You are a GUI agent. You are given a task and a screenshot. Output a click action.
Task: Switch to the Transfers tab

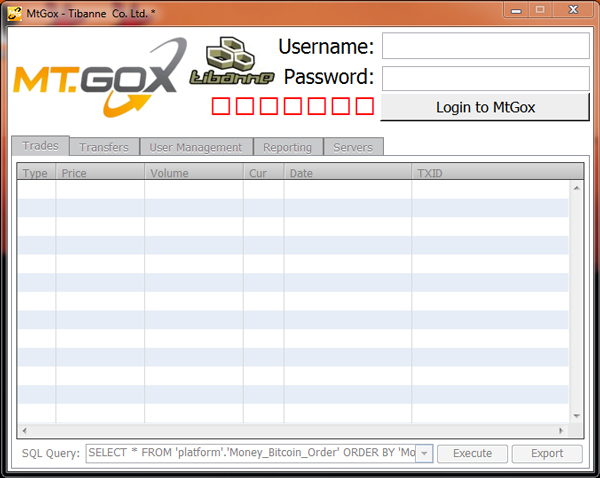(104, 147)
